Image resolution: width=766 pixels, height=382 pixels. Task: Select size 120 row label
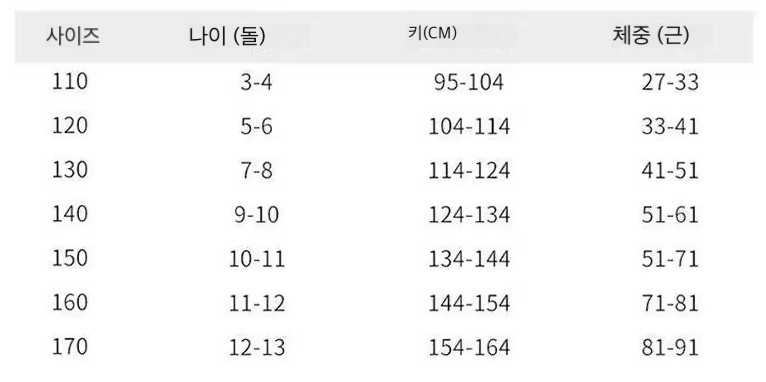pos(70,126)
